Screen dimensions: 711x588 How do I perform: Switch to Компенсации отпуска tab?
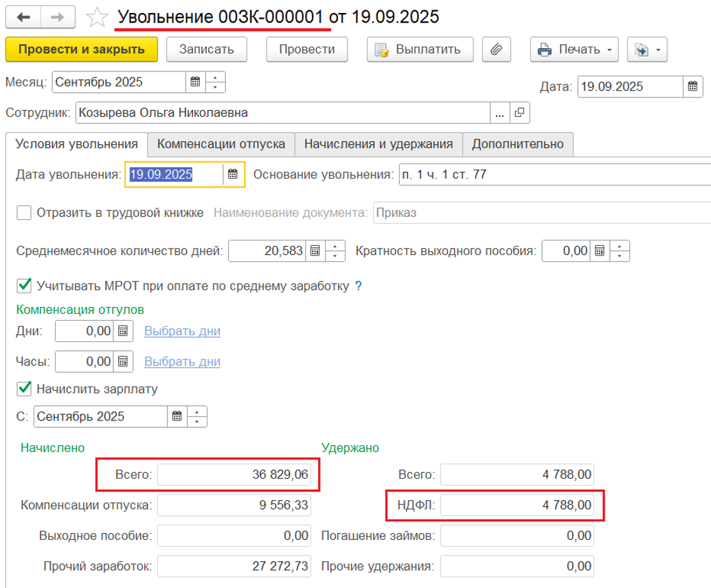click(221, 144)
